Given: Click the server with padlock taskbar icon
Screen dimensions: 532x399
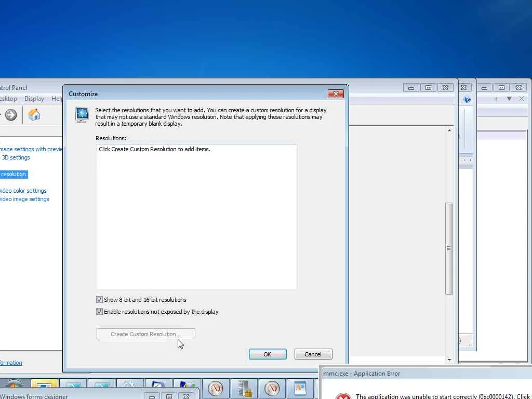Looking at the screenshot, I should click(x=244, y=388).
